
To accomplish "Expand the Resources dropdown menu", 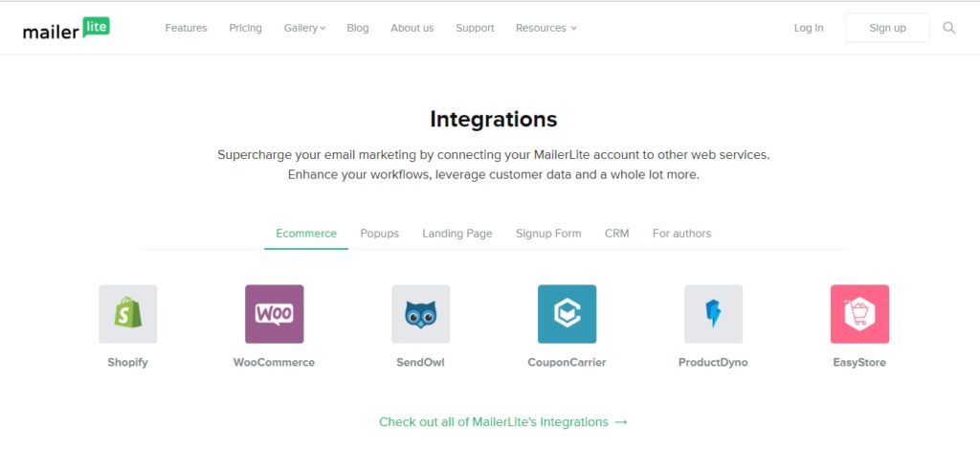I will pyautogui.click(x=546, y=28).
